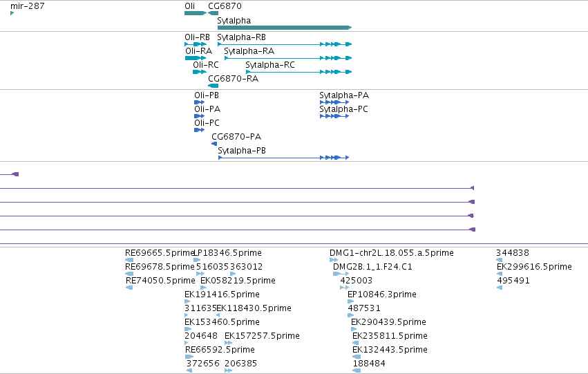The height and width of the screenshot is (374, 588).
Task: Click the Oli-RA transcript glyph
Action: [196, 58]
